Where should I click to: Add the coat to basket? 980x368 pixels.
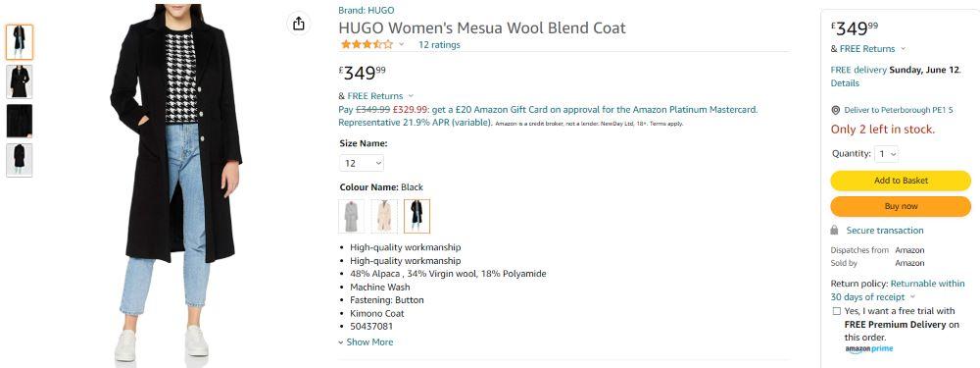[901, 181]
